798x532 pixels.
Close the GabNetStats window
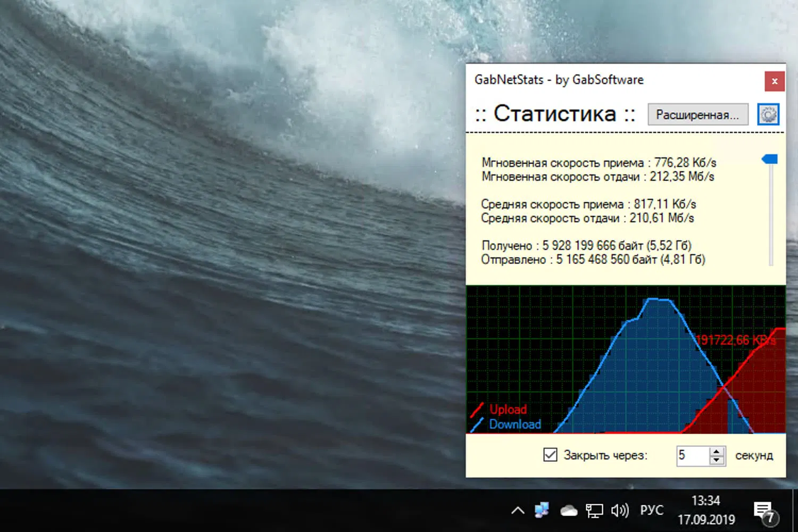tap(775, 81)
